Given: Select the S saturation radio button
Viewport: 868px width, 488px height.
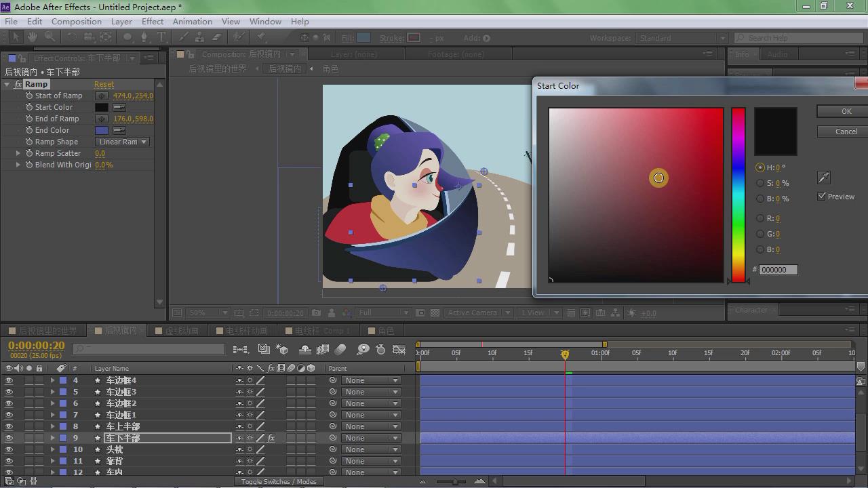Looking at the screenshot, I should (760, 183).
